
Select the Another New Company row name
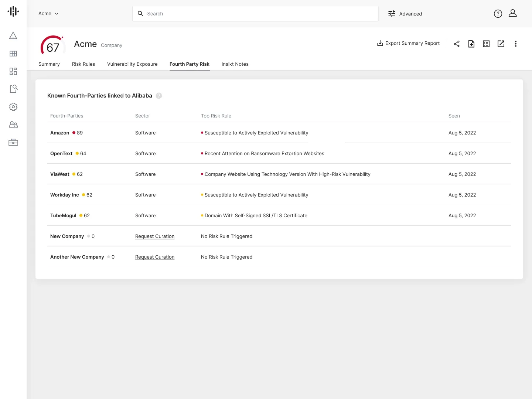point(77,257)
